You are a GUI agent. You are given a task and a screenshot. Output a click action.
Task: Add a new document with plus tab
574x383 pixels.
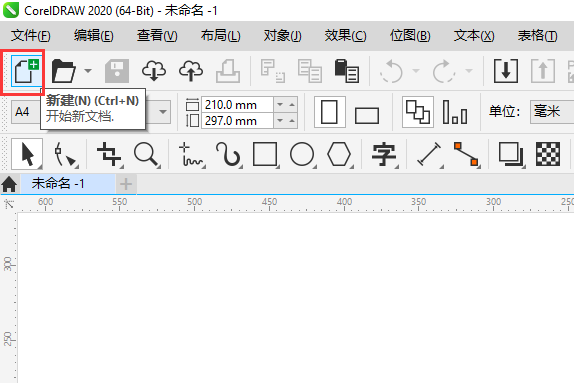[x=126, y=184]
